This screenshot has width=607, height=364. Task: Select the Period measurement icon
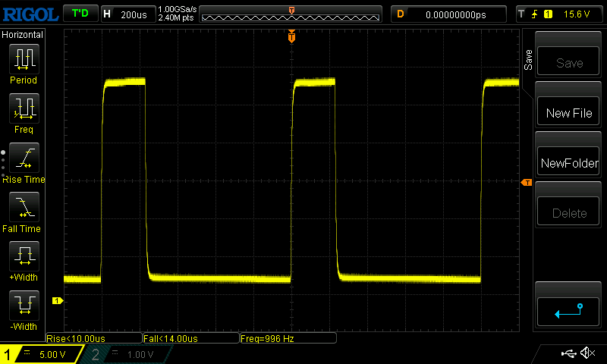pyautogui.click(x=23, y=58)
